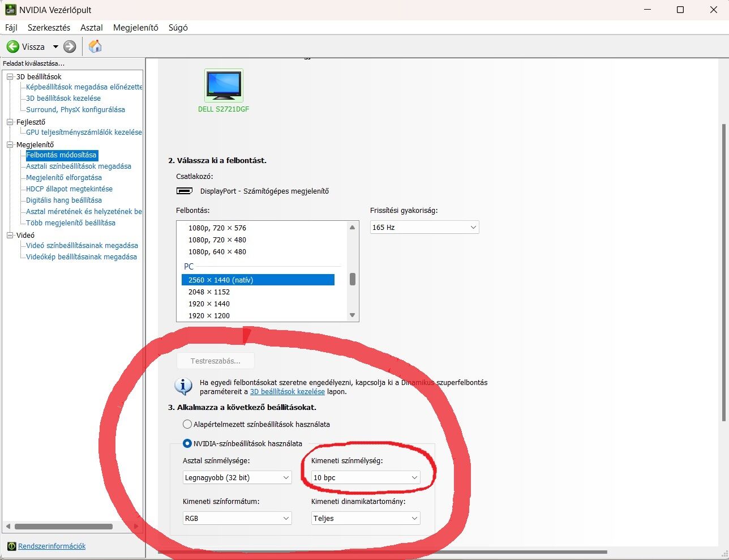This screenshot has width=729, height=560.
Task: Open the Asztal menu
Action: (x=92, y=27)
